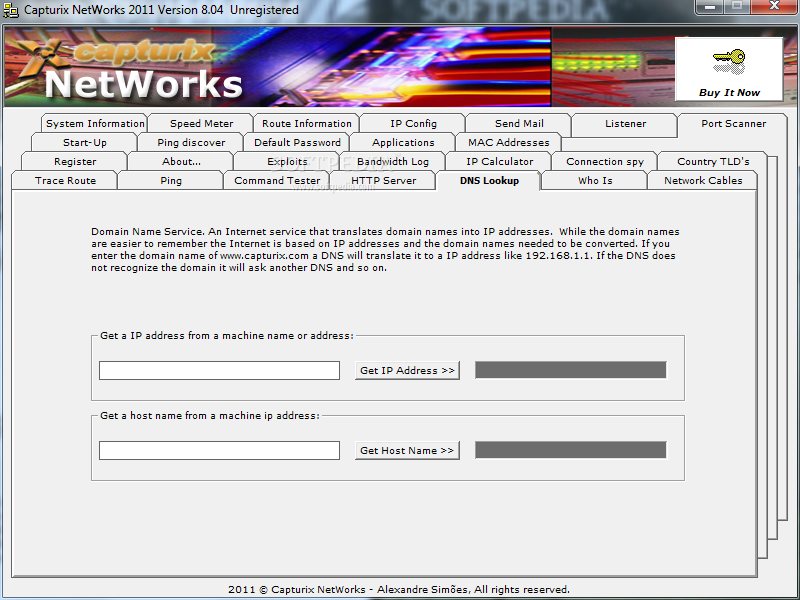Switch to the IP Calculator tab
The image size is (800, 600).
point(499,161)
